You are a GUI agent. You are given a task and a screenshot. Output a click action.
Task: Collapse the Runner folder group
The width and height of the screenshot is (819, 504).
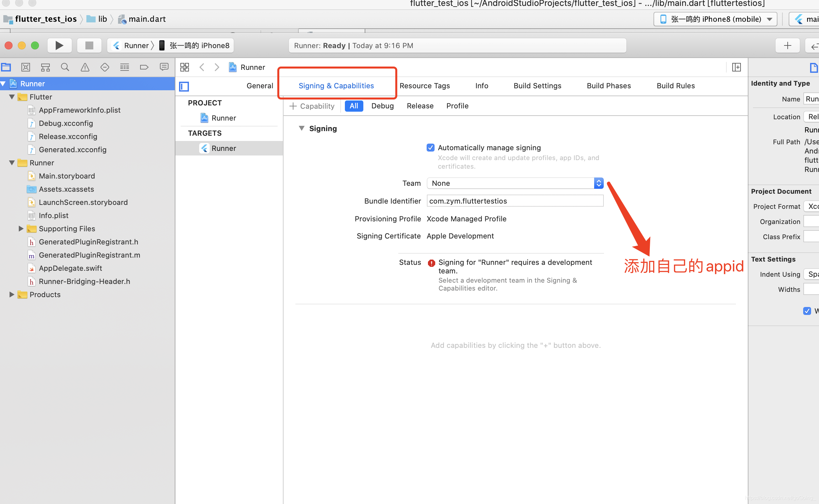point(12,163)
